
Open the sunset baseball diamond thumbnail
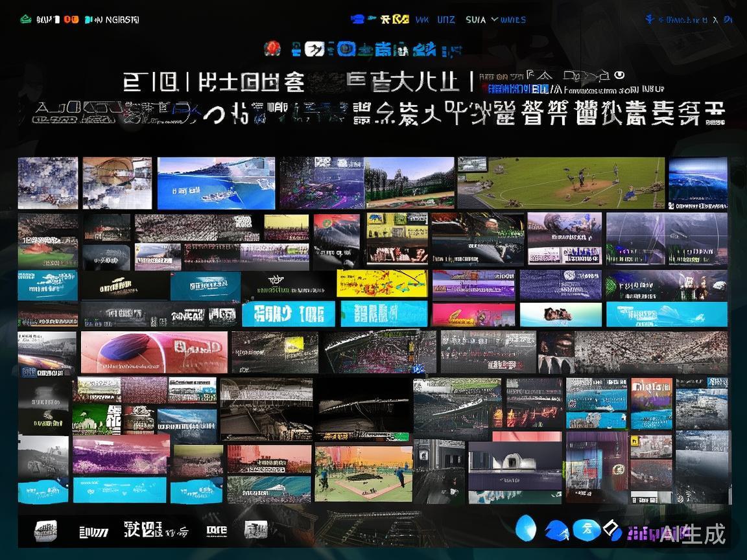click(363, 473)
